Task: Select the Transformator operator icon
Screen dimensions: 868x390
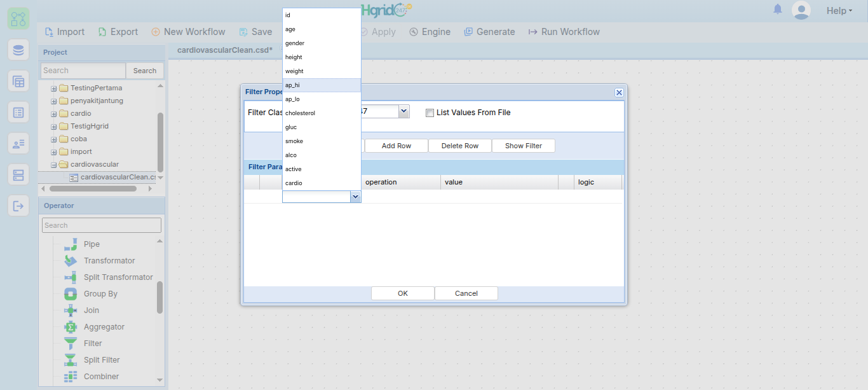Action: pyautogui.click(x=71, y=261)
